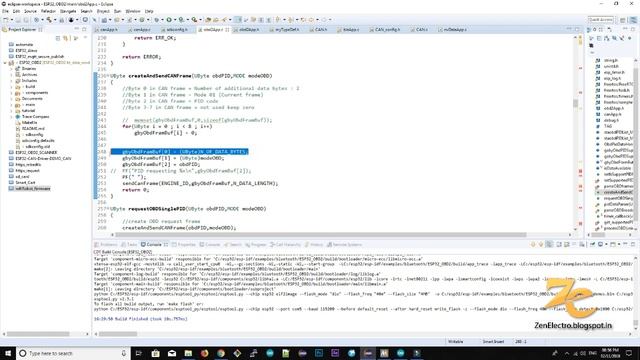This screenshot has height=360, width=640.
Task: Select README.md file
Action: pos(33,129)
